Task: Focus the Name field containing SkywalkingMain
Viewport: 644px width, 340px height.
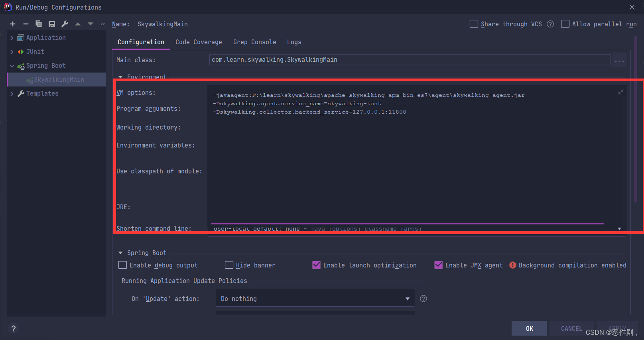Action: [294, 24]
